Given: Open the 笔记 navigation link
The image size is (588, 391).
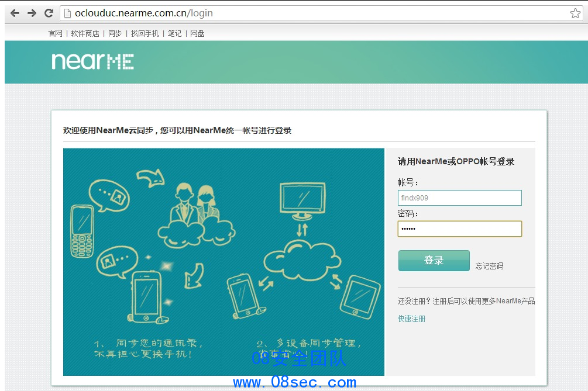Looking at the screenshot, I should (x=174, y=34).
